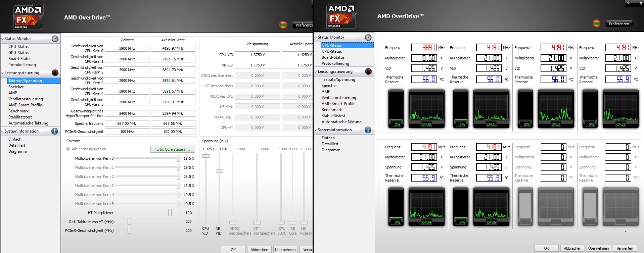Collapse Systeminformation section in right window

coord(316,130)
